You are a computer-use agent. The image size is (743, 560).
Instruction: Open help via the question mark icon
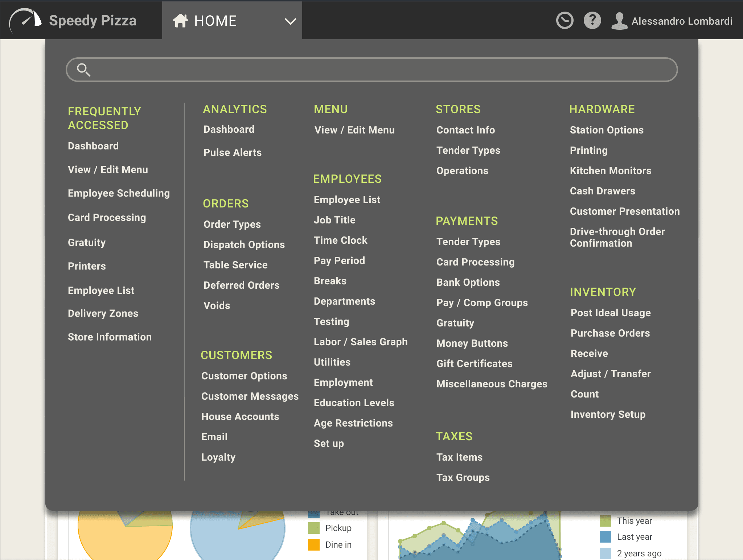[592, 20]
